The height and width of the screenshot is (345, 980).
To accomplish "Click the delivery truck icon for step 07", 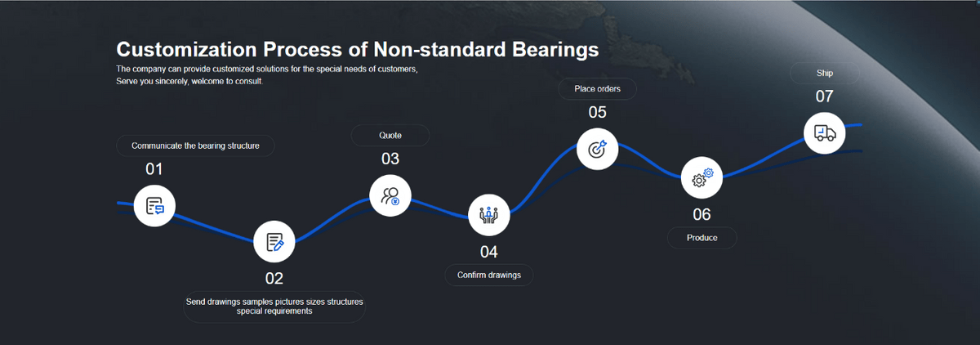I will click(x=824, y=132).
